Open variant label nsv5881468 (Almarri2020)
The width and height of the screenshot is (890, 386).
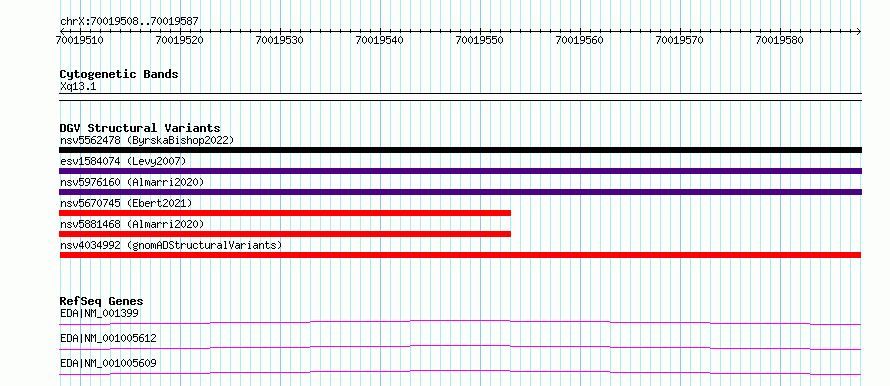point(132,224)
